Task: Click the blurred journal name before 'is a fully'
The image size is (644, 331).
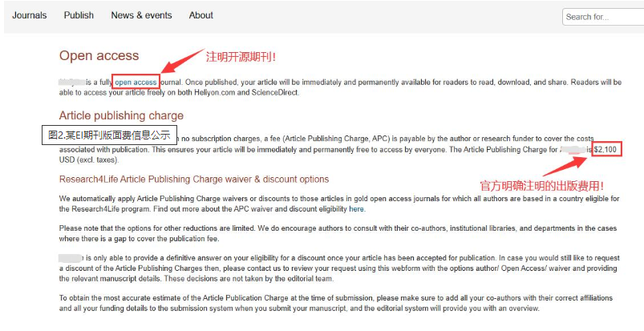Action: point(72,82)
